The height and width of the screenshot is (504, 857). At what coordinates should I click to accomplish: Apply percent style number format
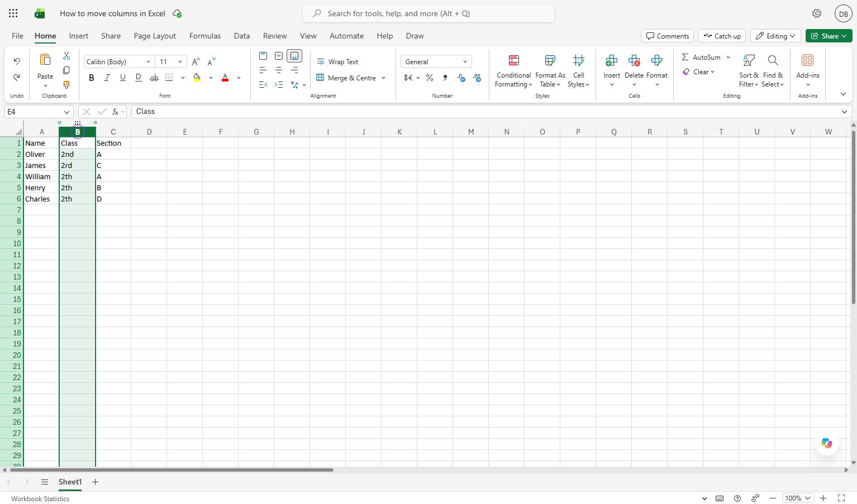tap(430, 78)
